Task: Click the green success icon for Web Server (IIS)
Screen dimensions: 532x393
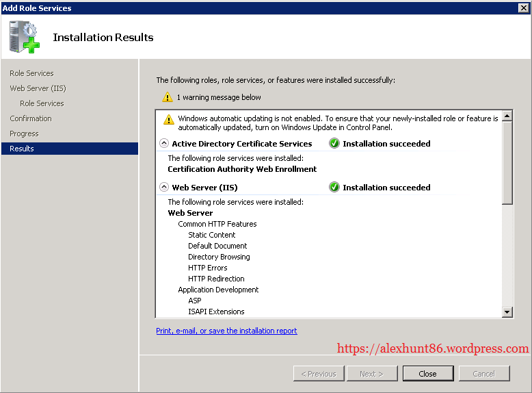Action: click(x=334, y=188)
